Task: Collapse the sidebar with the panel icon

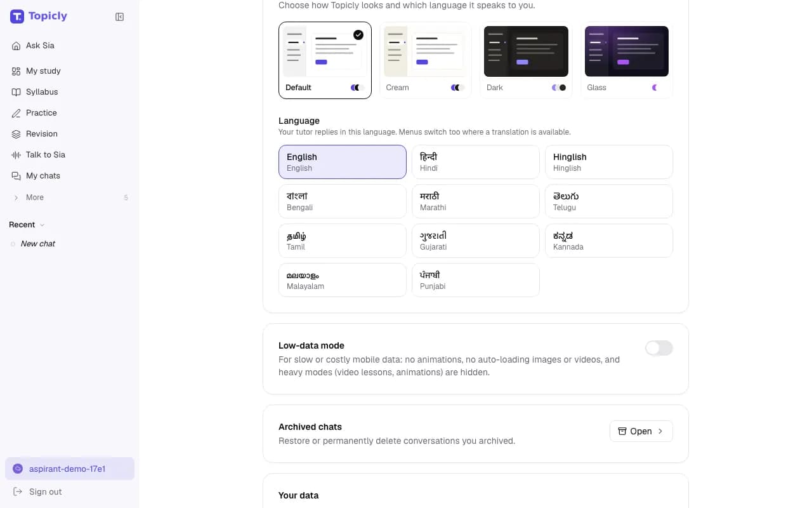Action: 119,17
